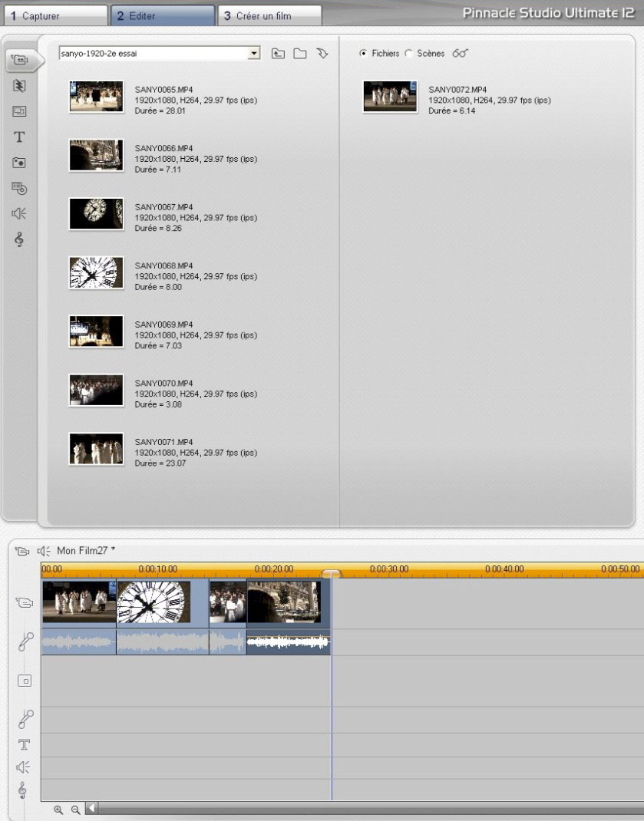Click the browse folder button
Screen dimensions: 644x821
300,54
